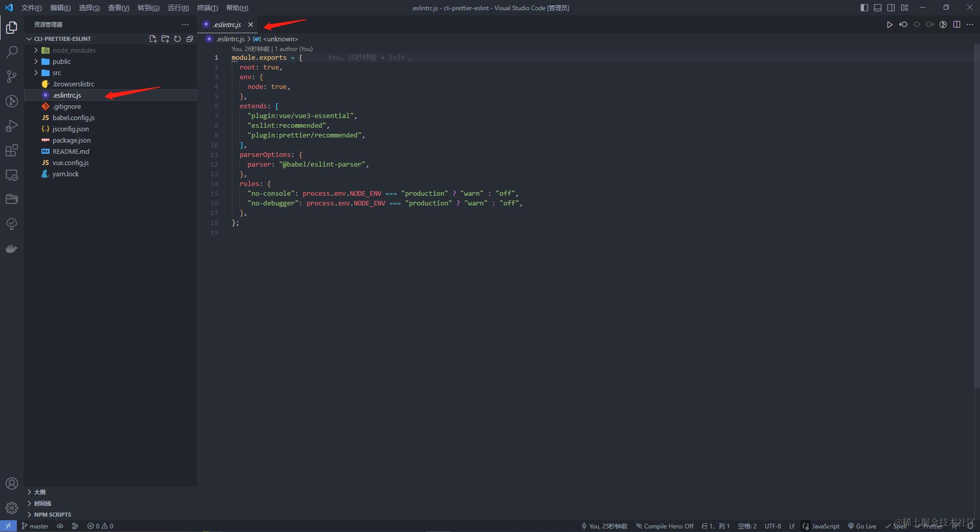Open the Explorer view in the activity bar
The image size is (980, 532).
tap(11, 27)
